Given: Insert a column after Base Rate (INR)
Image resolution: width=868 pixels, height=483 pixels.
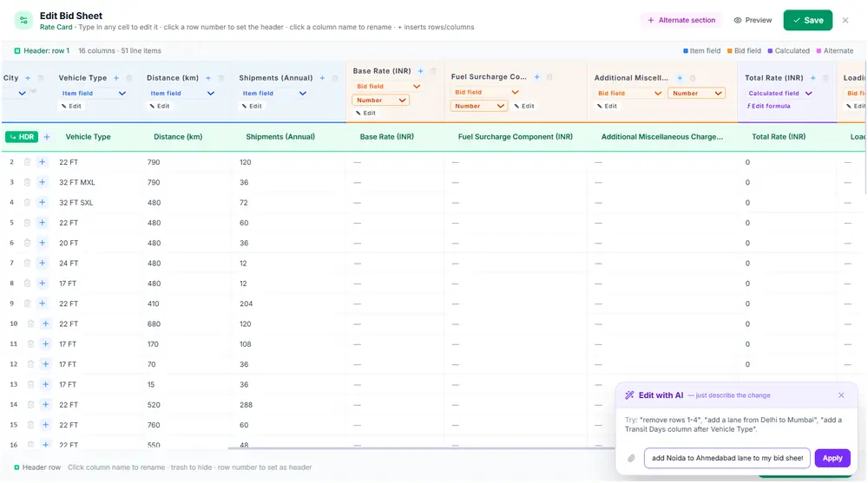Looking at the screenshot, I should (421, 71).
